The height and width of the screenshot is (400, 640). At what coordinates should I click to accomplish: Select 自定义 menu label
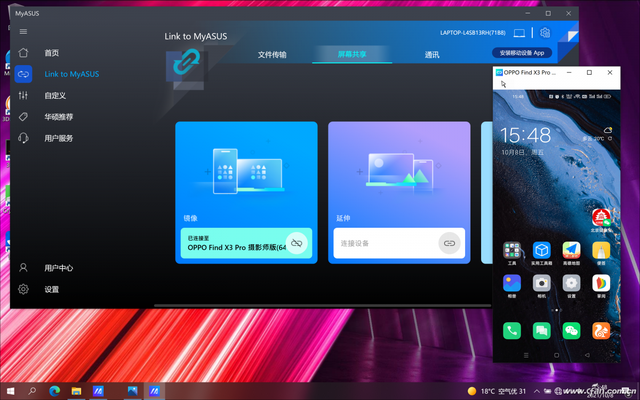55,96
